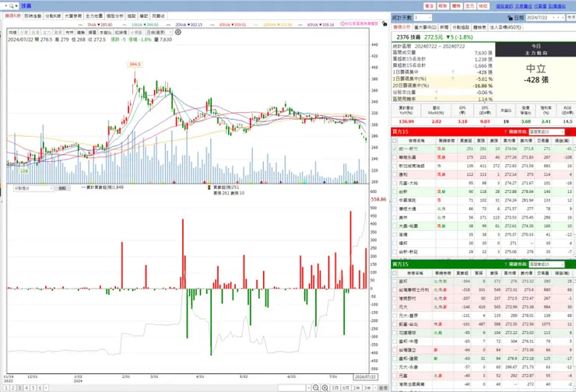Switch to the 即時走勢 tab

click(x=33, y=16)
